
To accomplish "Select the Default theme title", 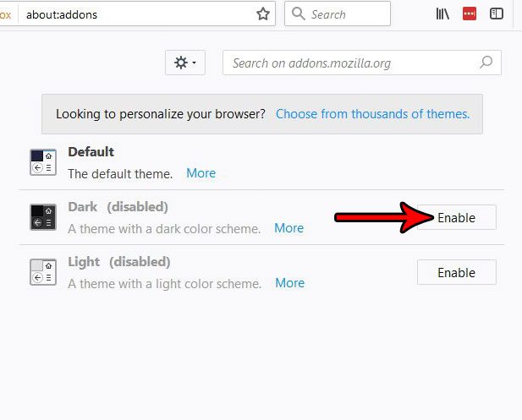I will [91, 152].
